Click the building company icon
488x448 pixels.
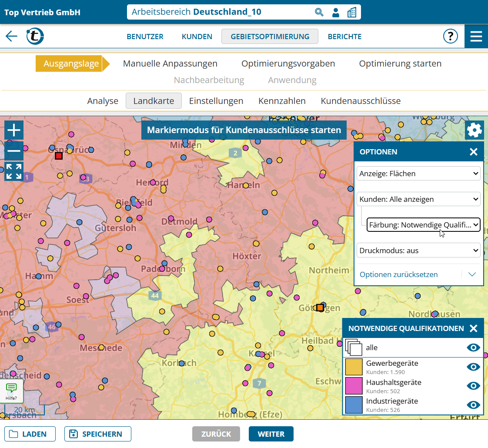coord(351,12)
